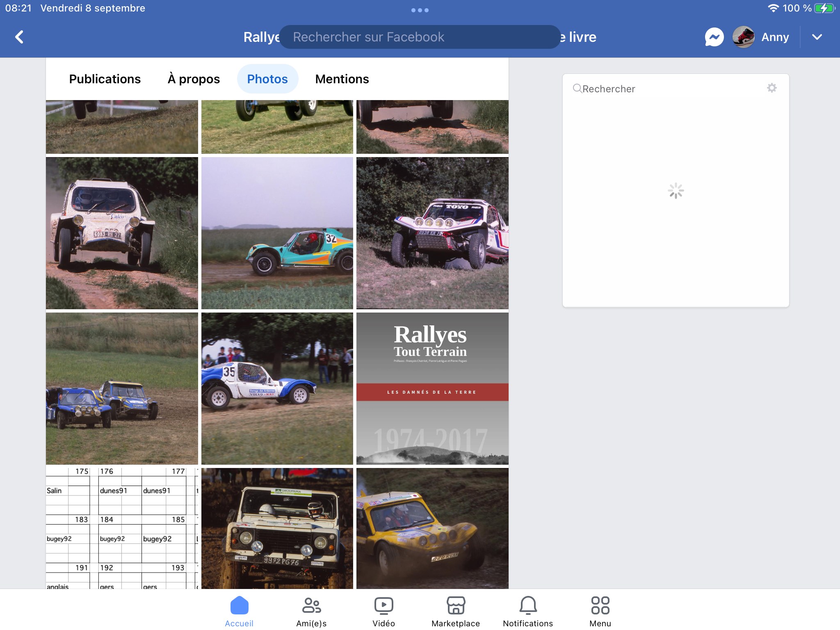Open the sidebar settings gear

(772, 88)
